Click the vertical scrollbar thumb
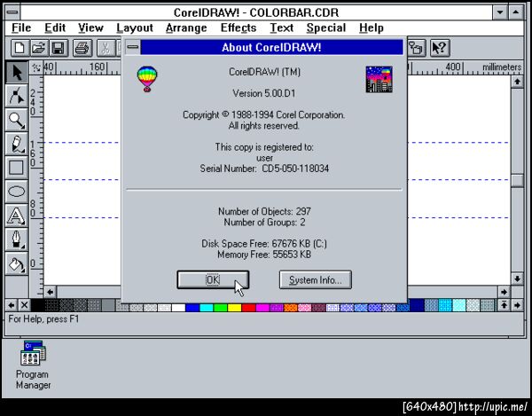 pyautogui.click(x=517, y=181)
